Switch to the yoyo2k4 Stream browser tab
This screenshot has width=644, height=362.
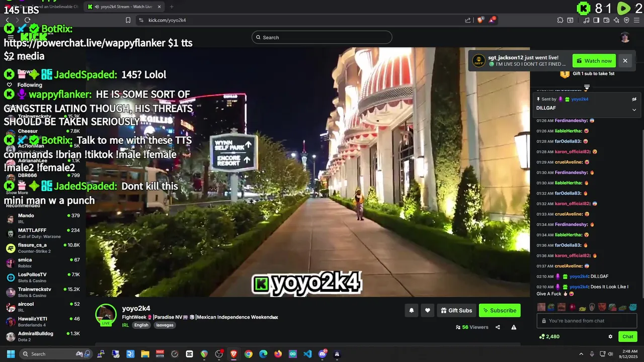(124, 7)
